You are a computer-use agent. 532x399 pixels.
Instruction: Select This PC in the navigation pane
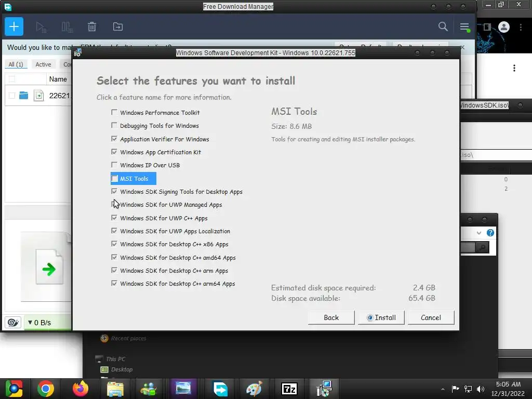coord(115,359)
